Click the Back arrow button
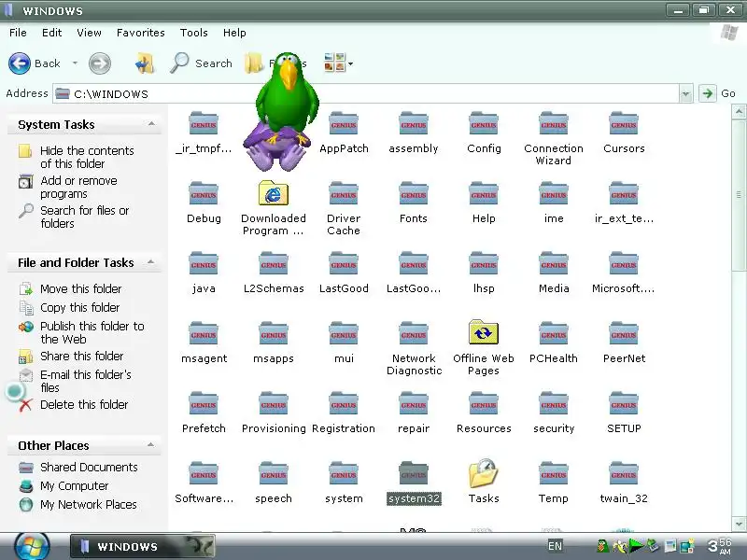Screen dimensions: 747x560 pyautogui.click(x=20, y=63)
